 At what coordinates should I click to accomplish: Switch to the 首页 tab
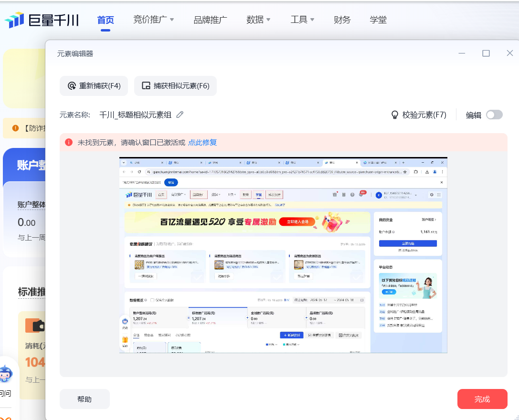click(x=106, y=20)
